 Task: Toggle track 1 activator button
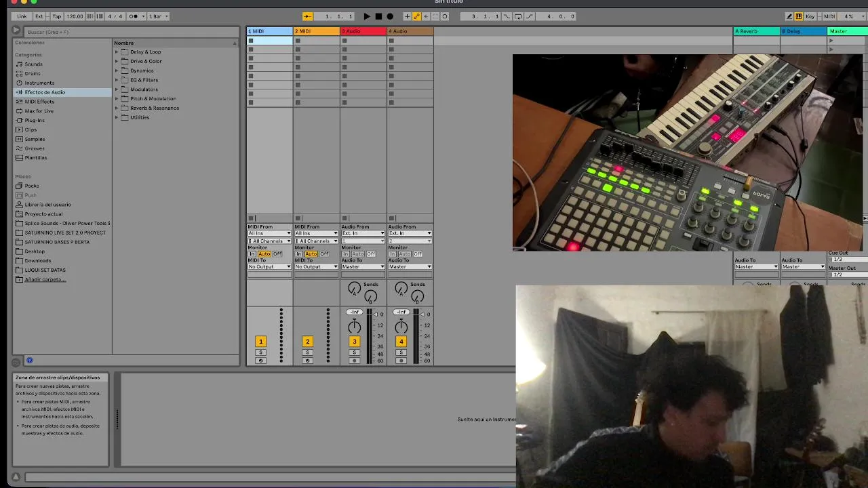pos(260,342)
